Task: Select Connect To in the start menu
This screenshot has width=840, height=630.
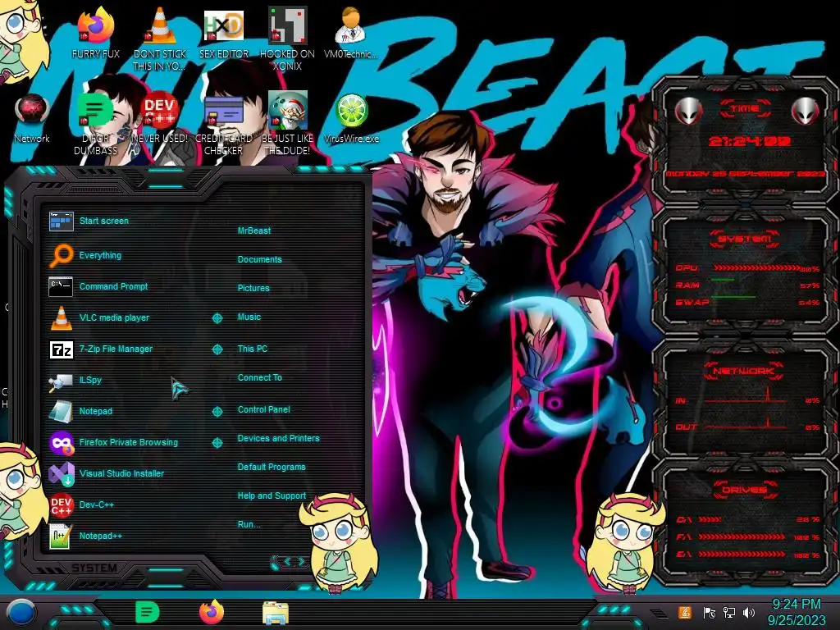Action: click(259, 377)
